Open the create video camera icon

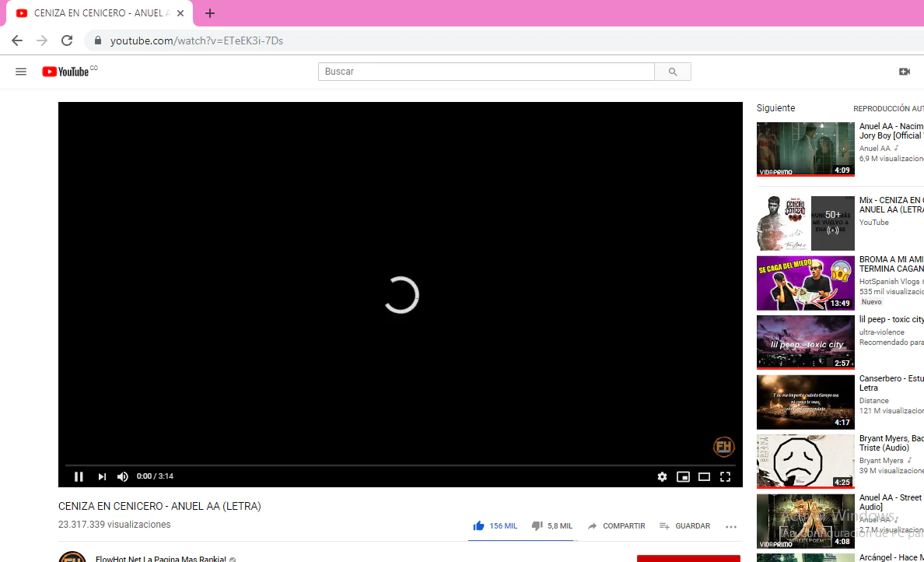pos(905,71)
